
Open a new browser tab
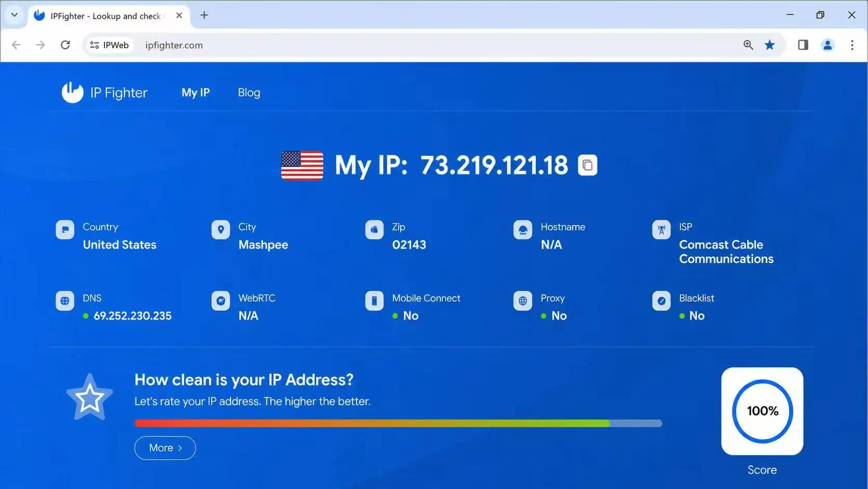(x=204, y=16)
